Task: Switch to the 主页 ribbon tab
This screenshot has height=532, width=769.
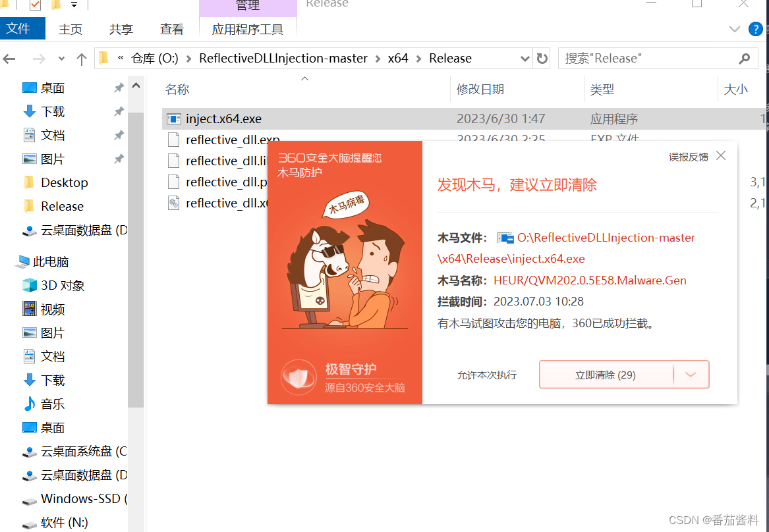Action: point(70,30)
